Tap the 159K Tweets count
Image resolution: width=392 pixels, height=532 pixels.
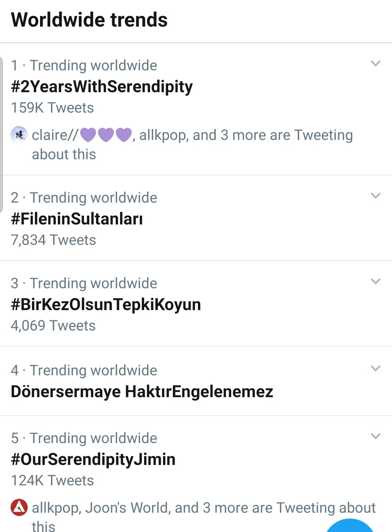[52, 108]
